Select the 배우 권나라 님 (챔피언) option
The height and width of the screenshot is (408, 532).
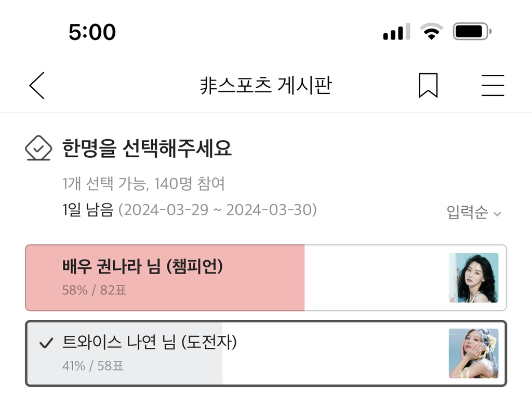point(142,267)
